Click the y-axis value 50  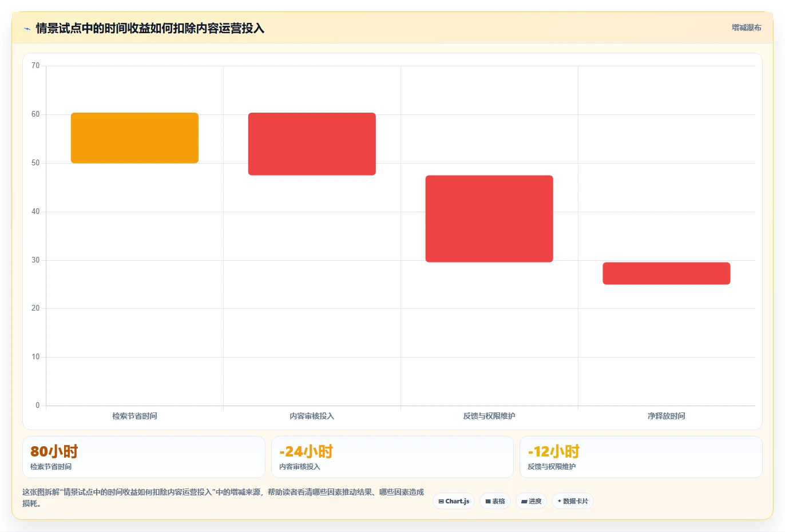click(x=35, y=163)
